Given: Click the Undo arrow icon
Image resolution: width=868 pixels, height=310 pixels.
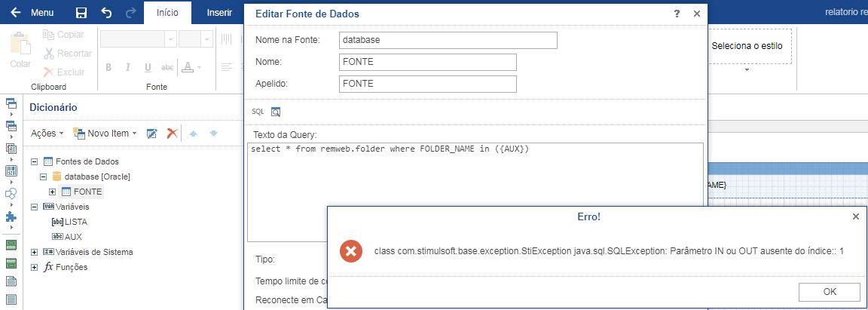Looking at the screenshot, I should [106, 13].
